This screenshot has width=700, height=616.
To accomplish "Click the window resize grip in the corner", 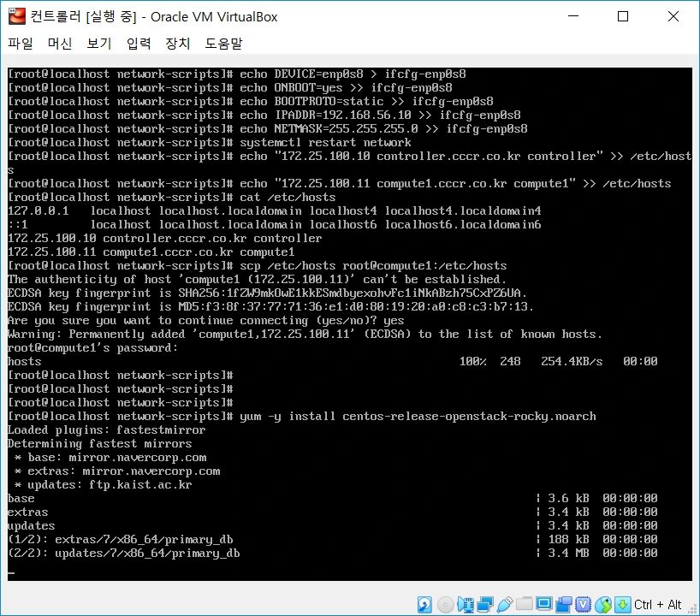I will (693, 609).
